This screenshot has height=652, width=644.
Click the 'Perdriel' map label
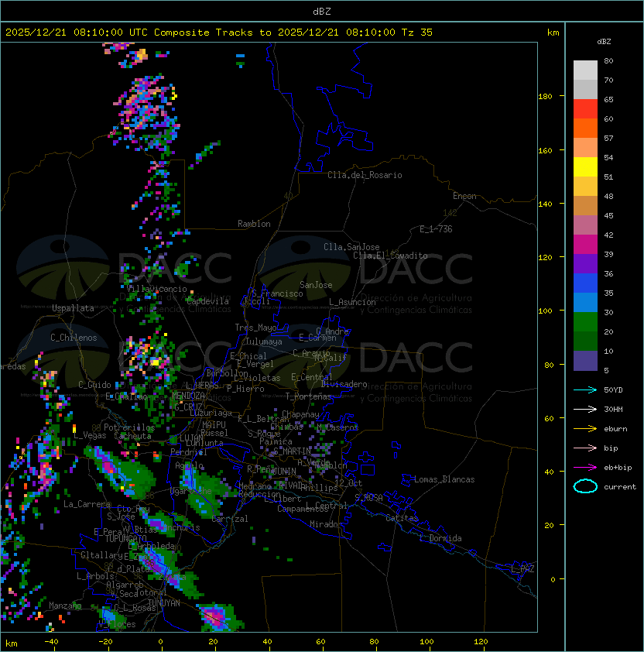[x=188, y=452]
